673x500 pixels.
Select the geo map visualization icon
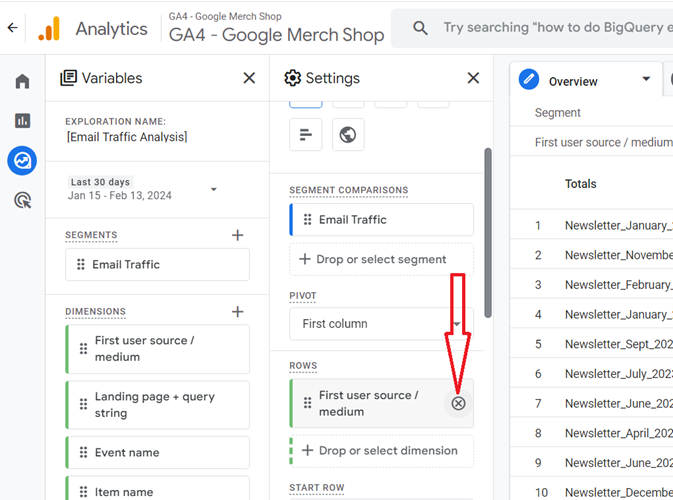348,135
